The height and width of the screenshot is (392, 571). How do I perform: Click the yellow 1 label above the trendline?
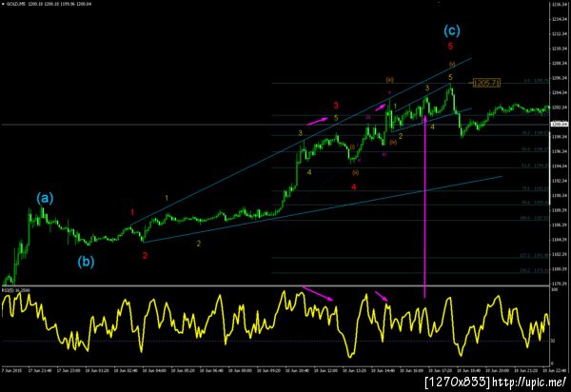pos(167,198)
